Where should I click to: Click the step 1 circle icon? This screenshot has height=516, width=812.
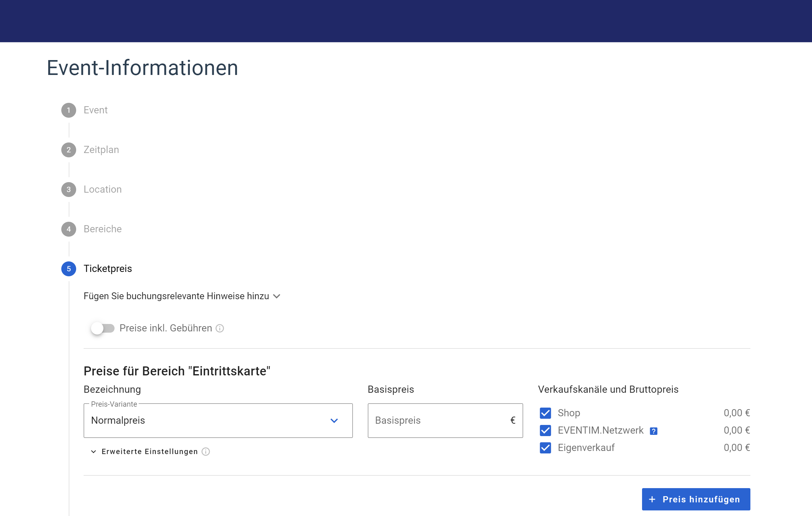68,110
